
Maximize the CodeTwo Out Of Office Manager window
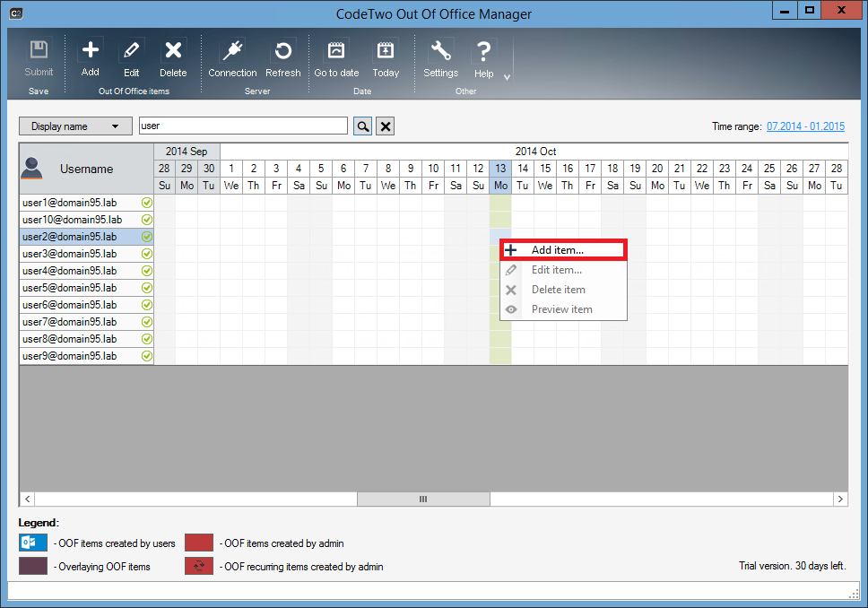click(x=810, y=10)
